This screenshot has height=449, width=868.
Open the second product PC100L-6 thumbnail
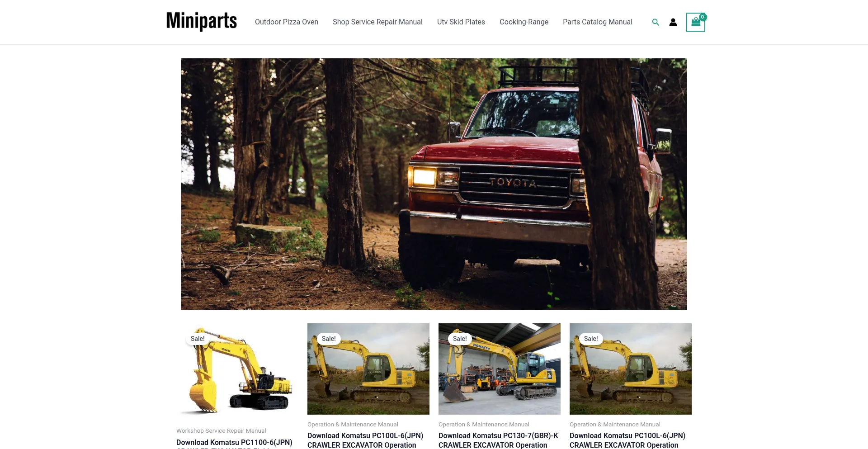[x=368, y=369]
